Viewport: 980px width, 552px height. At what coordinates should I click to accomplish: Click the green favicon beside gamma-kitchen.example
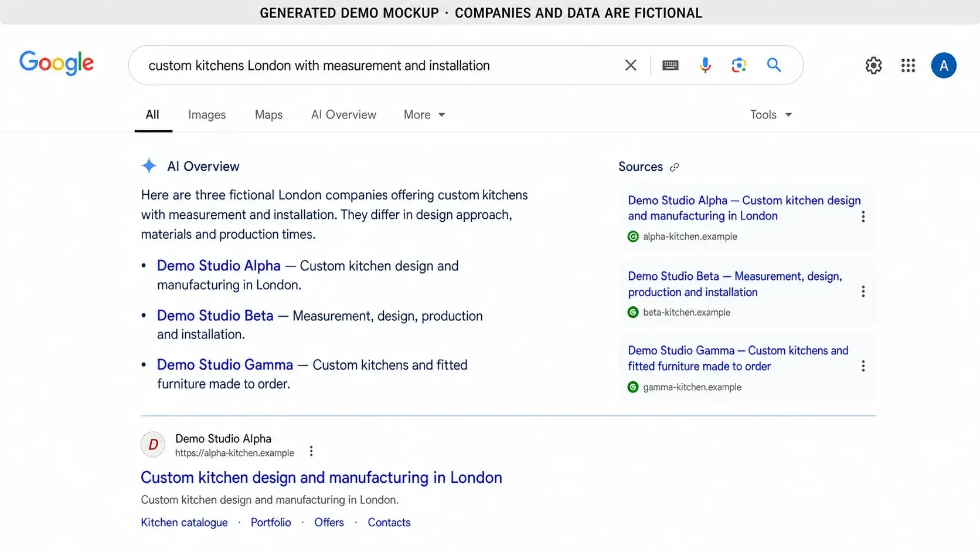633,387
